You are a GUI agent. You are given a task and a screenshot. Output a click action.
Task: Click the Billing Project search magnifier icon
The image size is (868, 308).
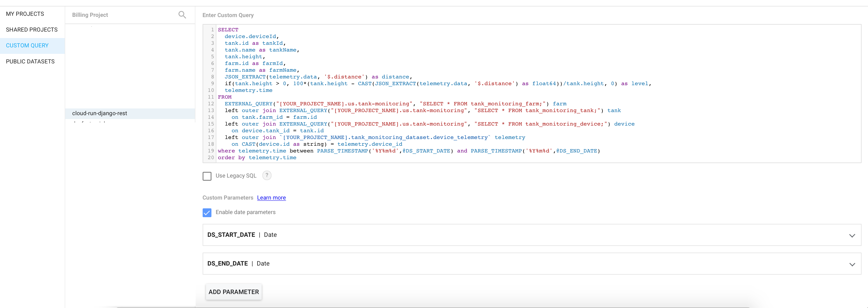(182, 15)
